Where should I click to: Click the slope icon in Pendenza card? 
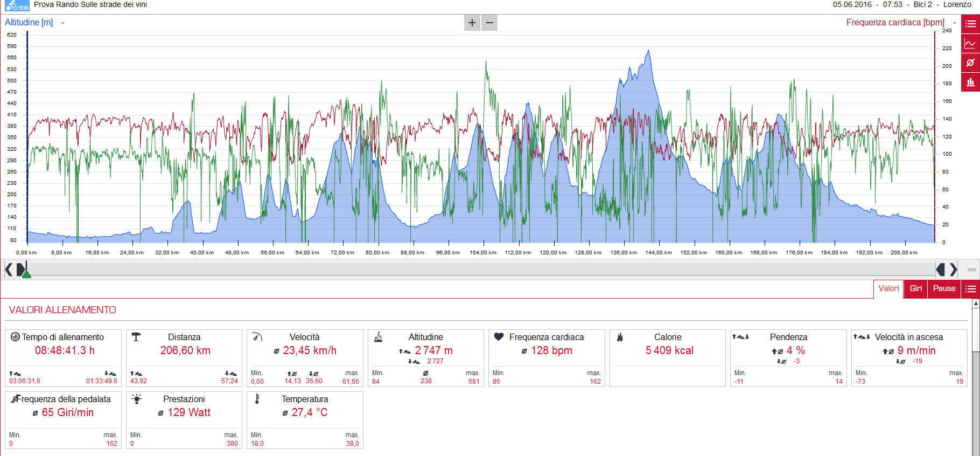coord(740,337)
